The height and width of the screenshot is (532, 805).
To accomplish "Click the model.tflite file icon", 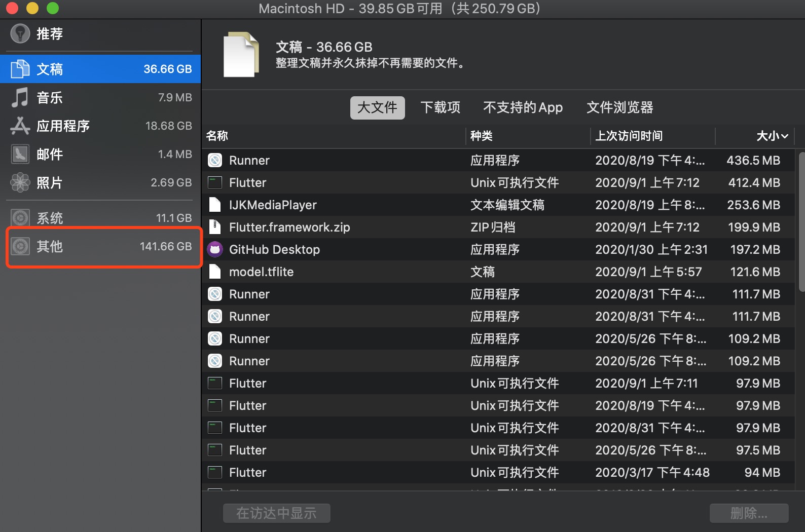I will (x=215, y=272).
